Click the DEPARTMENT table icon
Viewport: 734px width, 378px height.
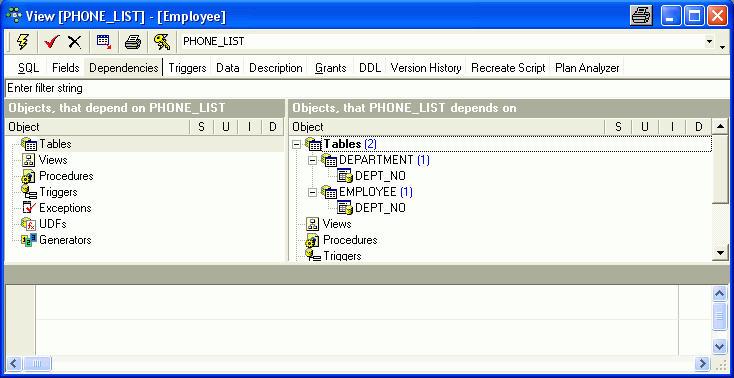[x=329, y=160]
